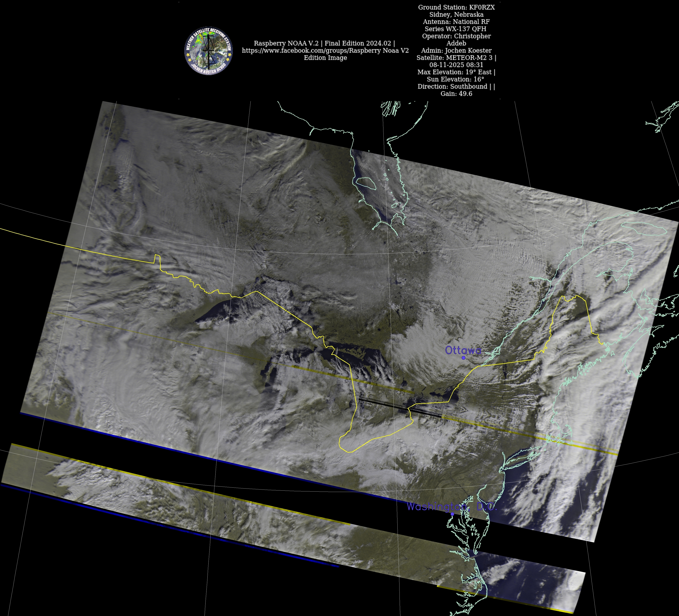Click the Washington, D.C. dot marker
The width and height of the screenshot is (679, 616).
(x=452, y=514)
